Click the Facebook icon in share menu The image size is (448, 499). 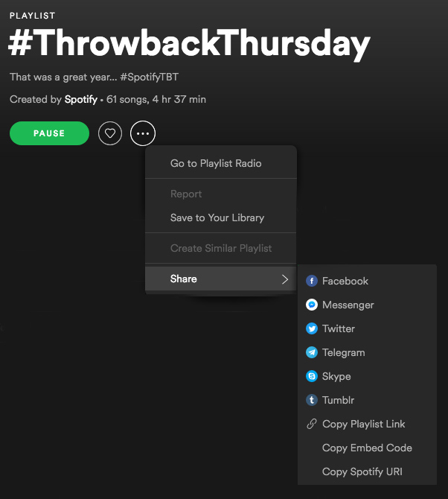point(312,282)
